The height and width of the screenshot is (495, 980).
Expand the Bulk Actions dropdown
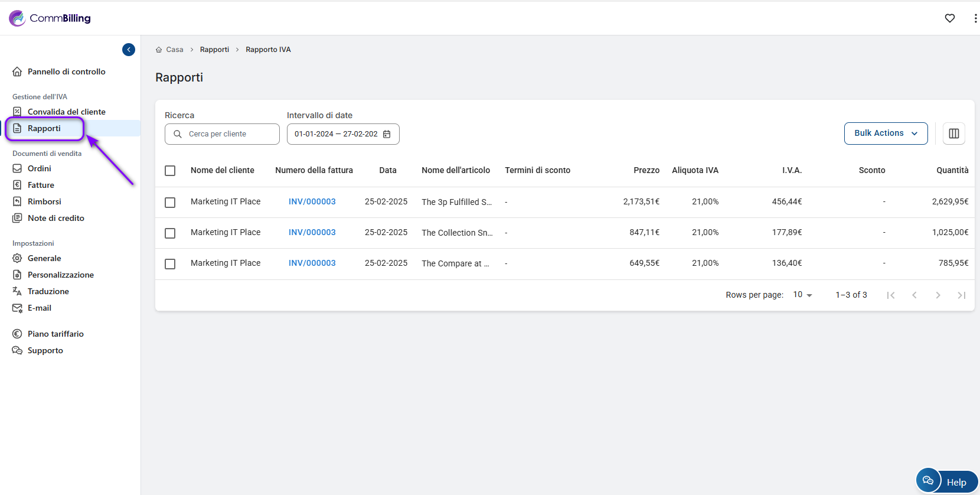point(886,133)
